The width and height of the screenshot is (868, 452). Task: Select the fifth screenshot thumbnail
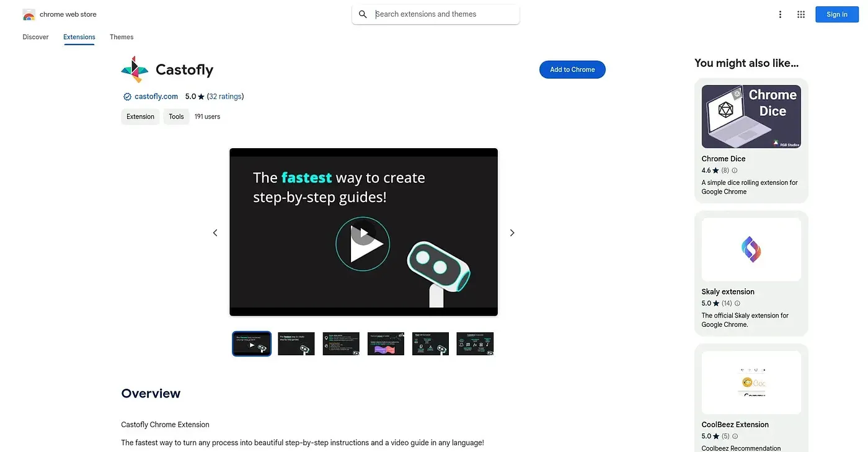(430, 343)
